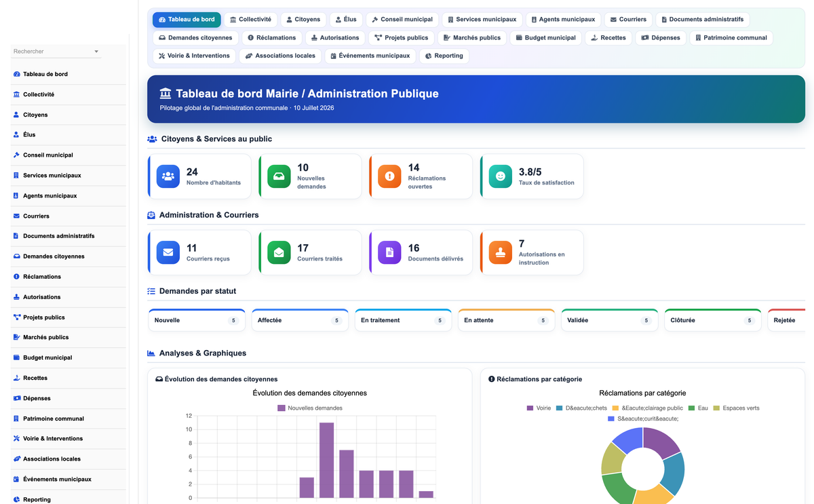Click the person icon beside sidebar Citoyens
Viewport: 814px width, 504px height.
[16, 115]
